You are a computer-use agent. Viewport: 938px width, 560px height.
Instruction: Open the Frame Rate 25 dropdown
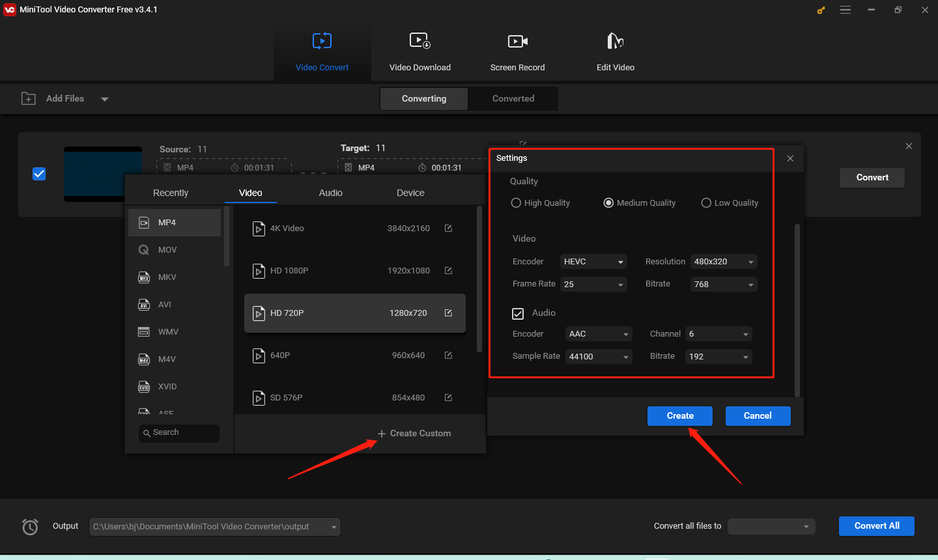pos(593,285)
